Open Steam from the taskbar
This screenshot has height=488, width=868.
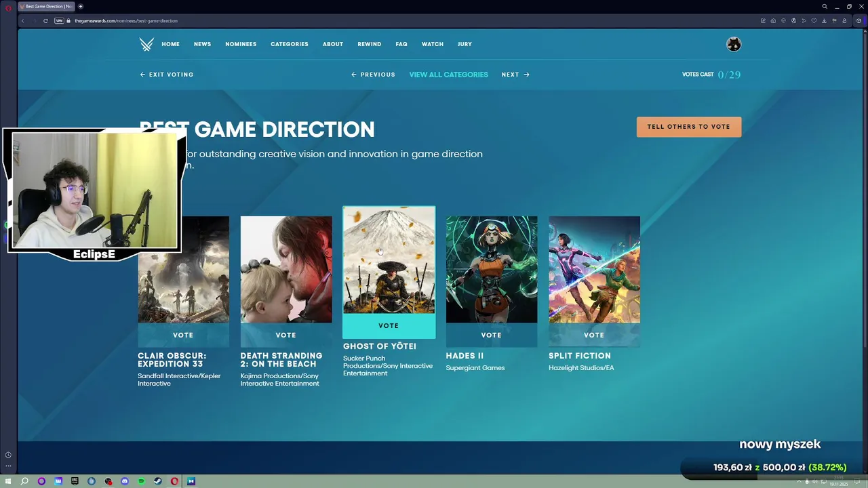coord(157,481)
